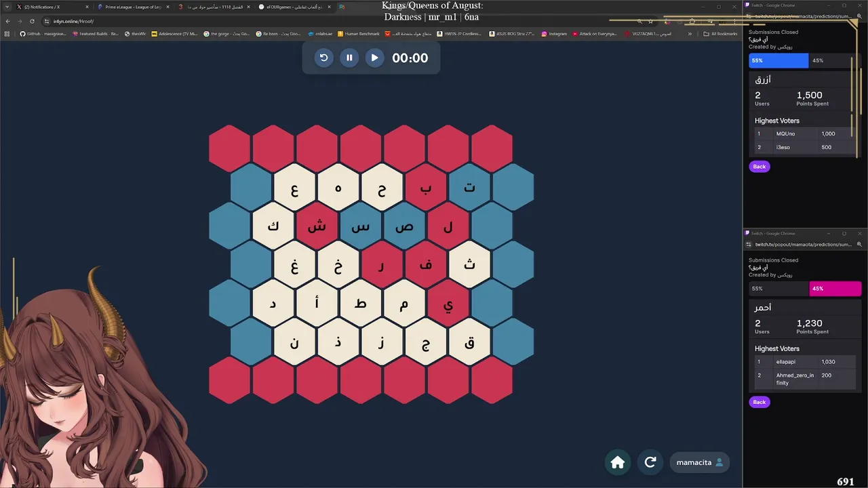Open the GitHub massgrave bookmark
This screenshot has height=488, width=868.
coord(43,33)
